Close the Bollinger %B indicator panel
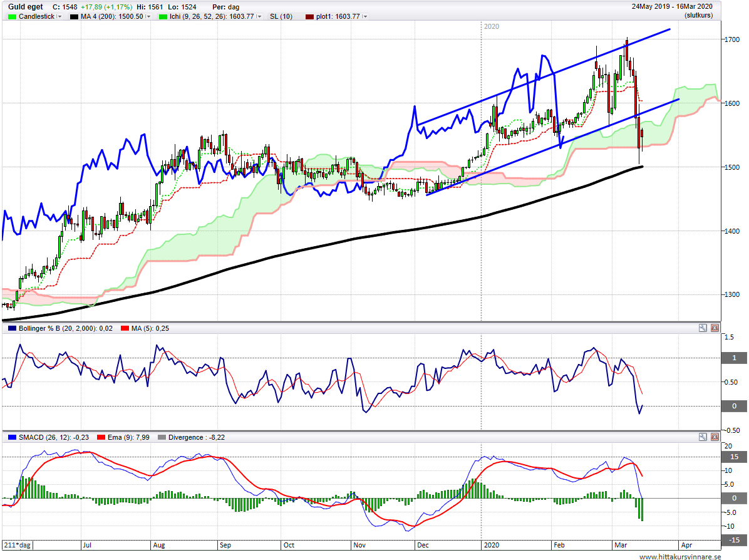749x560 pixels. (715, 328)
